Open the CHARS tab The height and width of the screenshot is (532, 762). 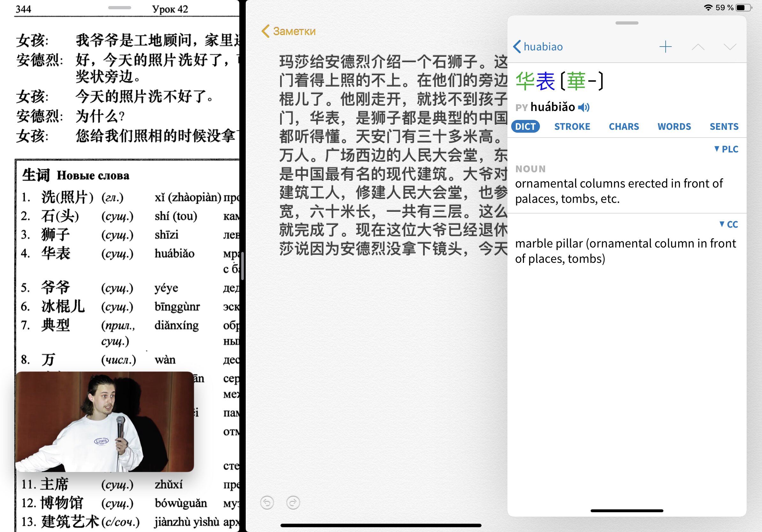coord(624,126)
